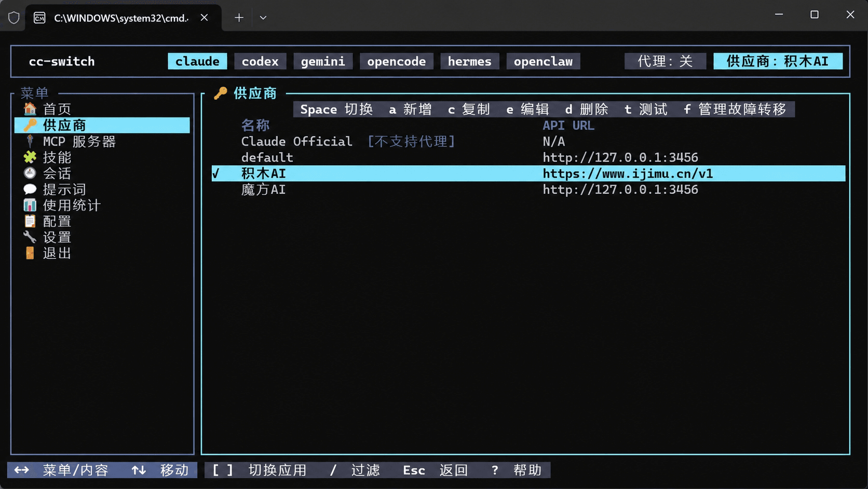Click the N/A API URL cell

pyautogui.click(x=554, y=141)
